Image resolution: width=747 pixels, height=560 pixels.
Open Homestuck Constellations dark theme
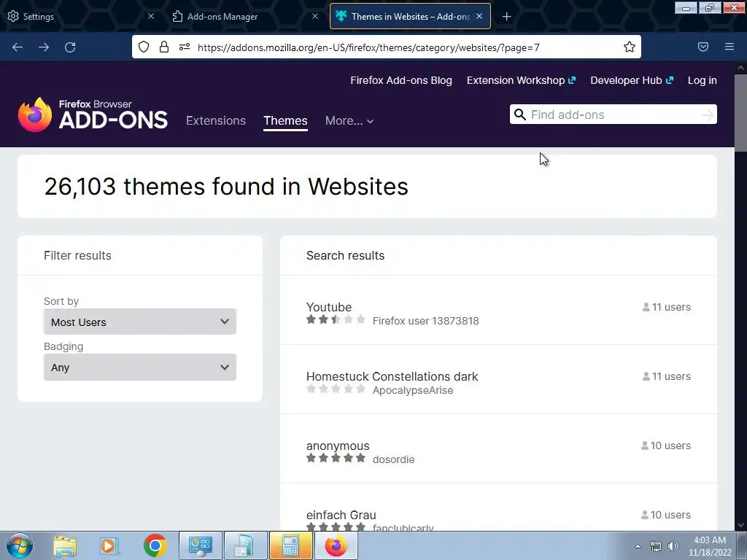pos(392,376)
